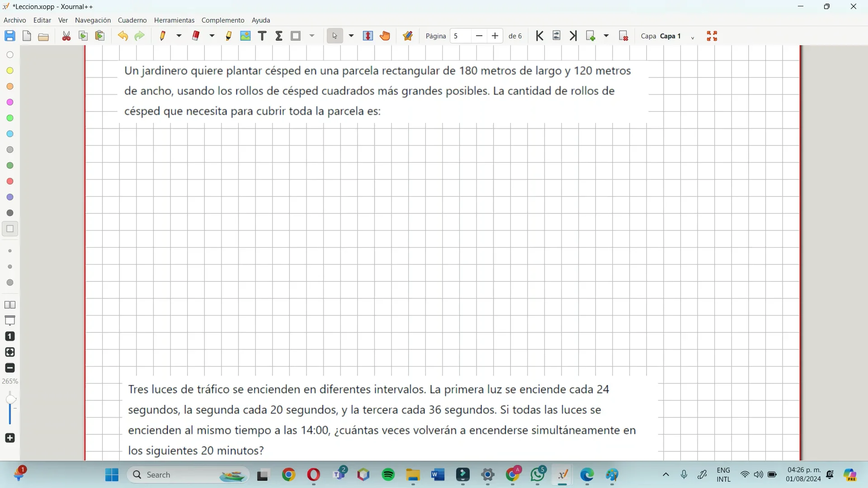Select the Hand tool for panning
868x488 pixels.
point(385,36)
